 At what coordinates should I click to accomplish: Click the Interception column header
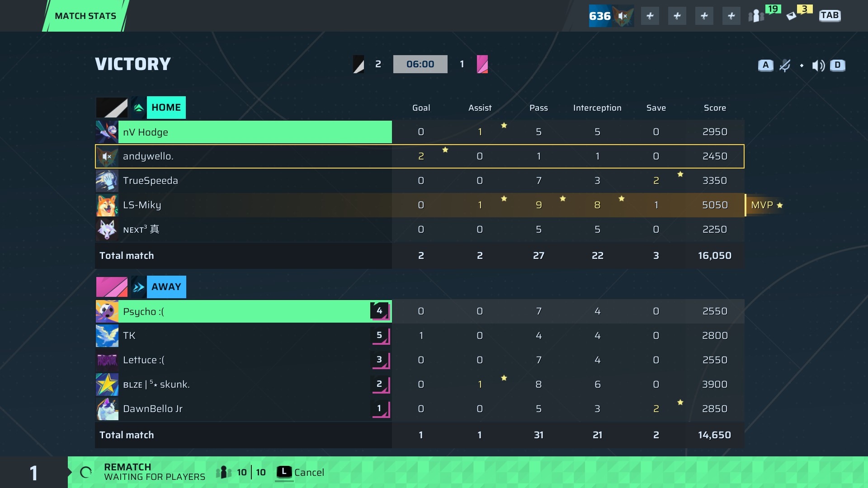597,108
